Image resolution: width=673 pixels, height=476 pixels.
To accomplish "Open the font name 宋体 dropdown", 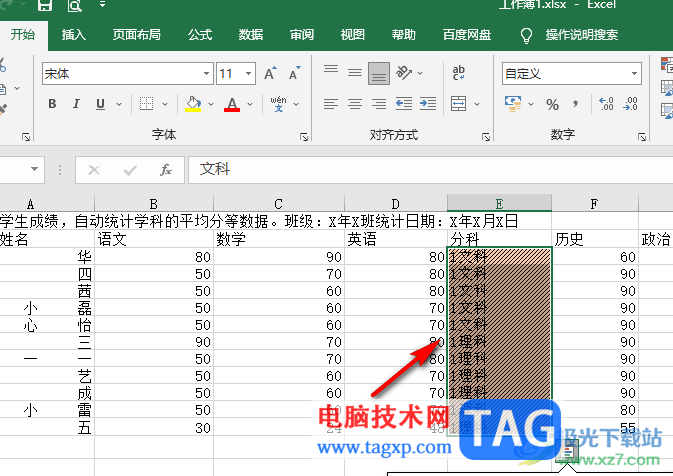I will tap(206, 74).
